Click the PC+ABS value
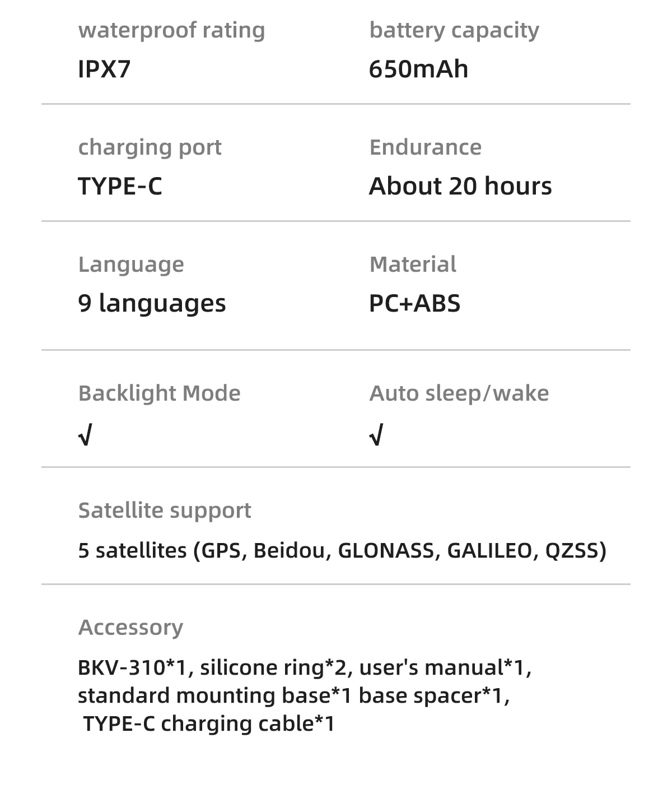Viewport: 672px width, 812px height. [x=414, y=304]
